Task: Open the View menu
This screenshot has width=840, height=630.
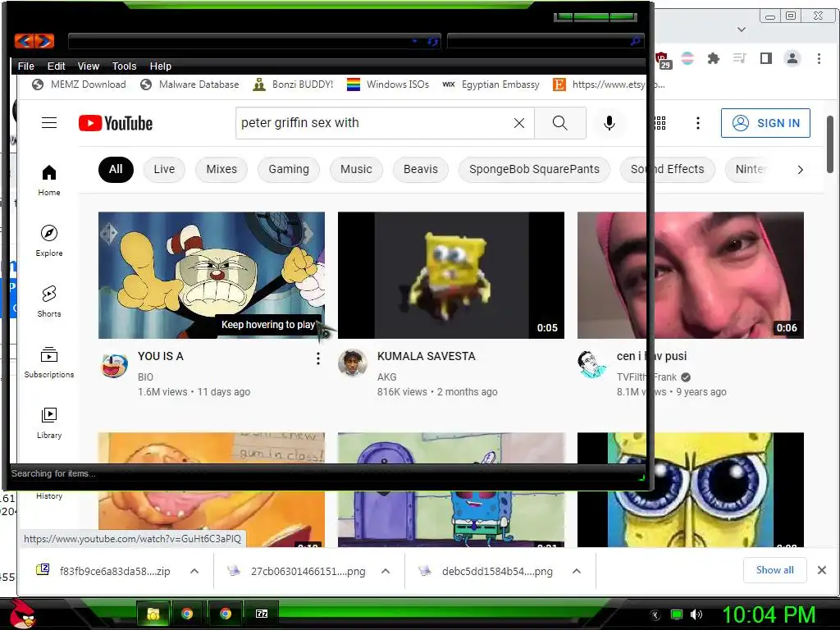Action: point(89,66)
